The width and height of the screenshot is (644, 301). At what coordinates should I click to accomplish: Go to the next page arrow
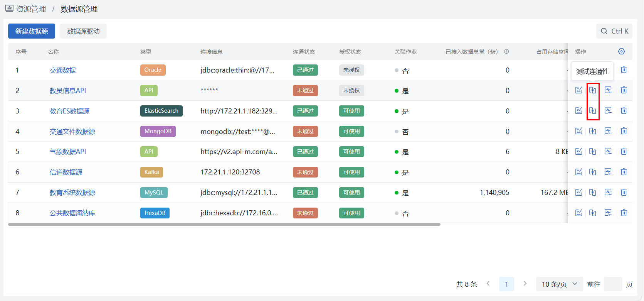click(525, 284)
